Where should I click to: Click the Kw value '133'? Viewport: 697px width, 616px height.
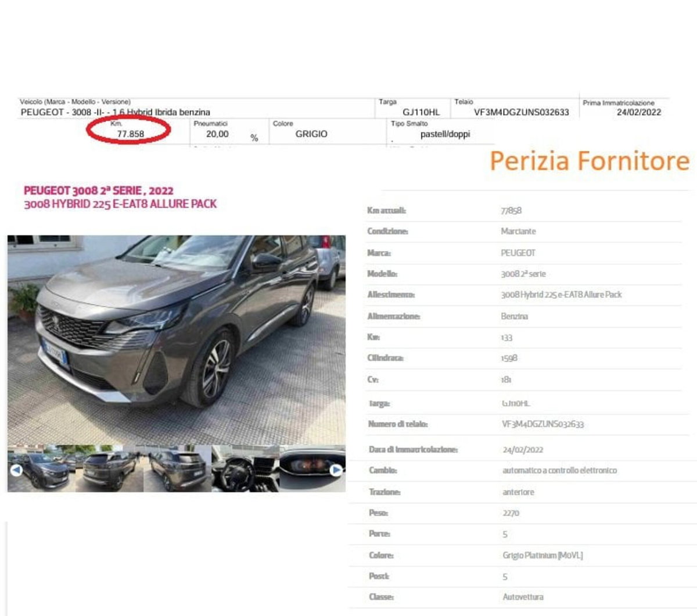pos(506,338)
